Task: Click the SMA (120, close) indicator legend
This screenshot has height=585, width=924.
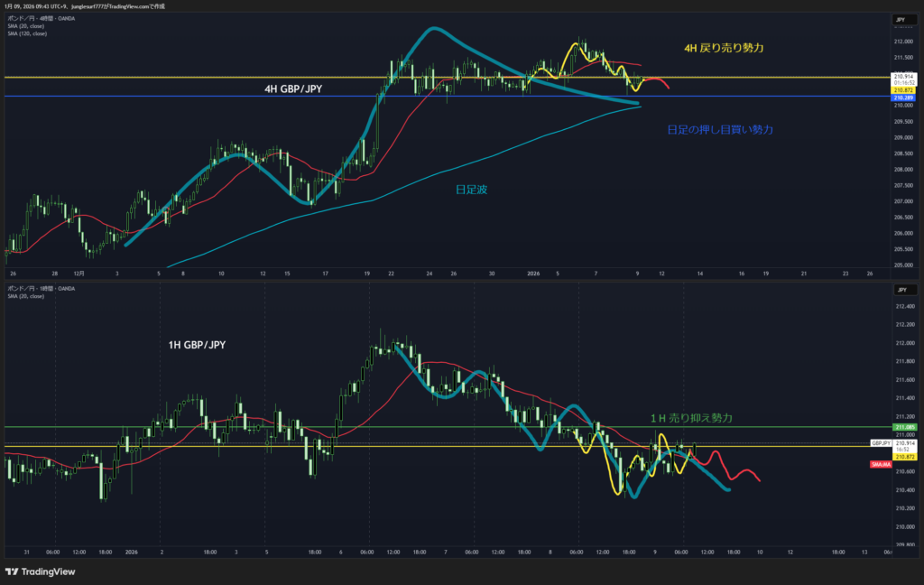Action: click(27, 33)
